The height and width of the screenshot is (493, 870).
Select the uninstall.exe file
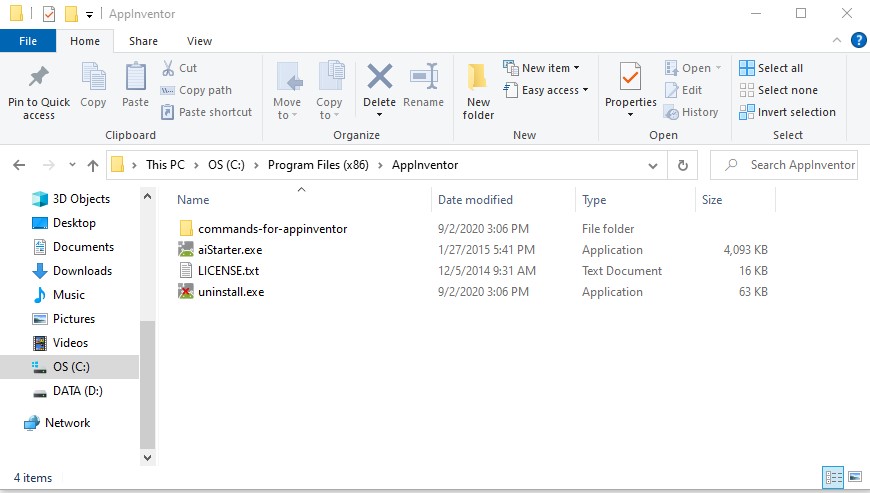click(x=231, y=292)
